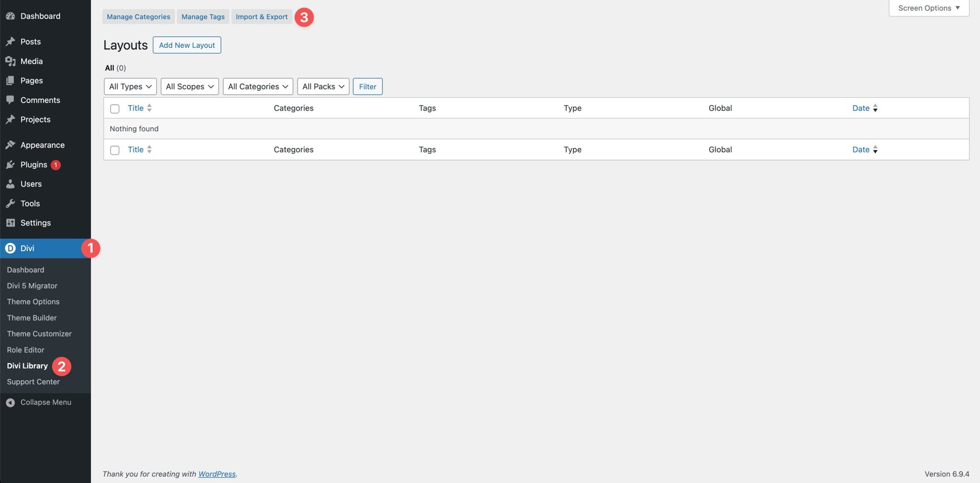Screen dimensions: 980x483
Task: Open the All Packs dropdown
Action: 323,86
